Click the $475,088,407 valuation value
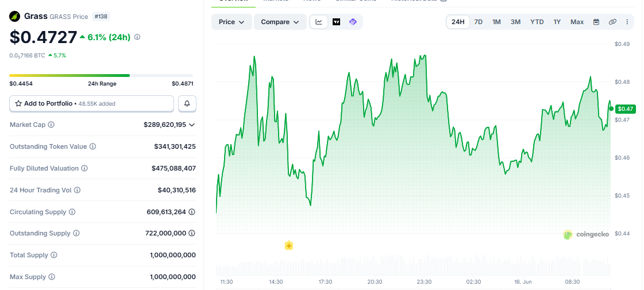Screen dimensions: 644x290 coord(173,168)
